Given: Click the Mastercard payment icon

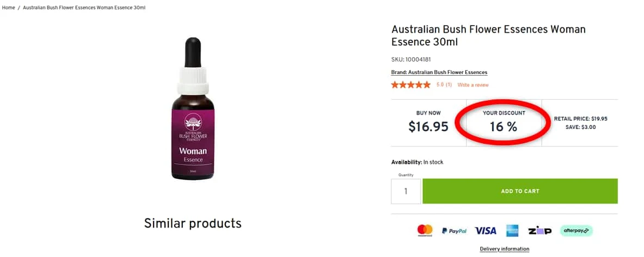Looking at the screenshot, I should click(x=425, y=230).
